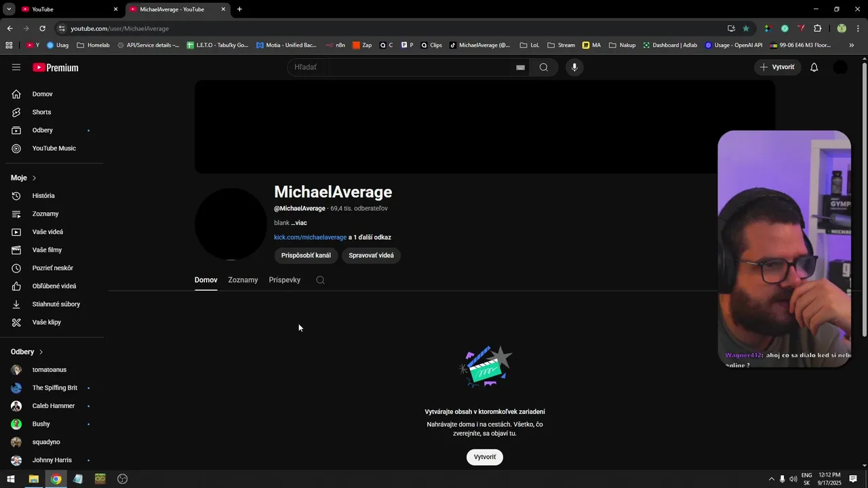Open the Homelab bookmarks folder
868x488 pixels.
[93, 45]
